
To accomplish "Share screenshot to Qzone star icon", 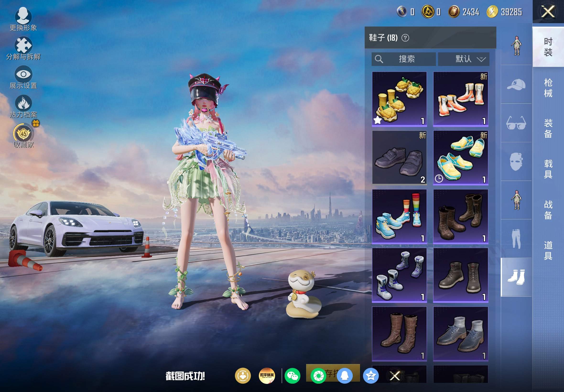I will (x=370, y=376).
